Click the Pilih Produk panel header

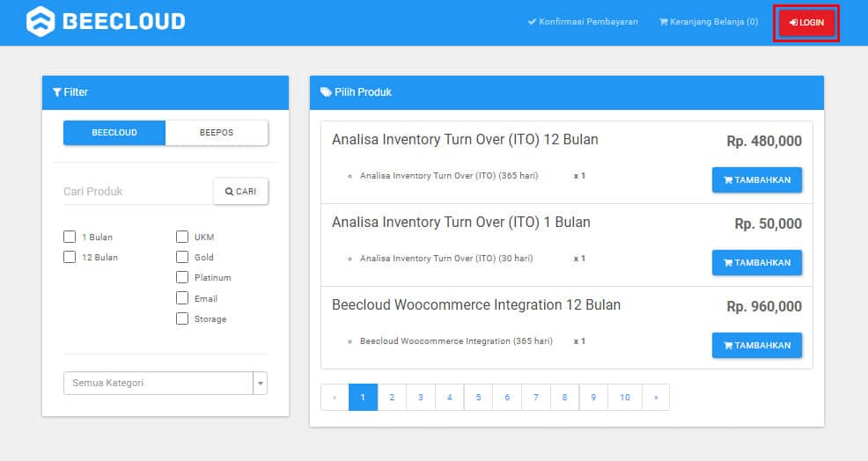click(567, 92)
